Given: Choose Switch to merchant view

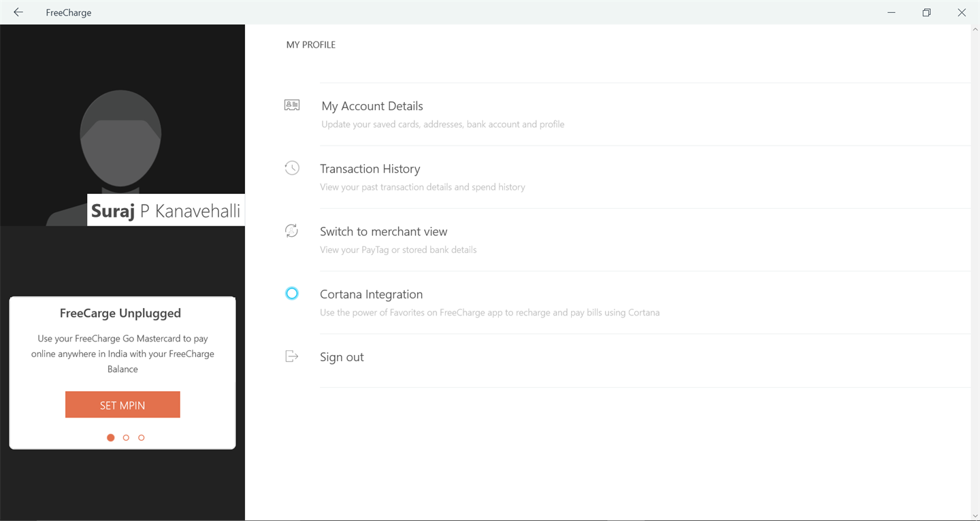Looking at the screenshot, I should coord(384,232).
